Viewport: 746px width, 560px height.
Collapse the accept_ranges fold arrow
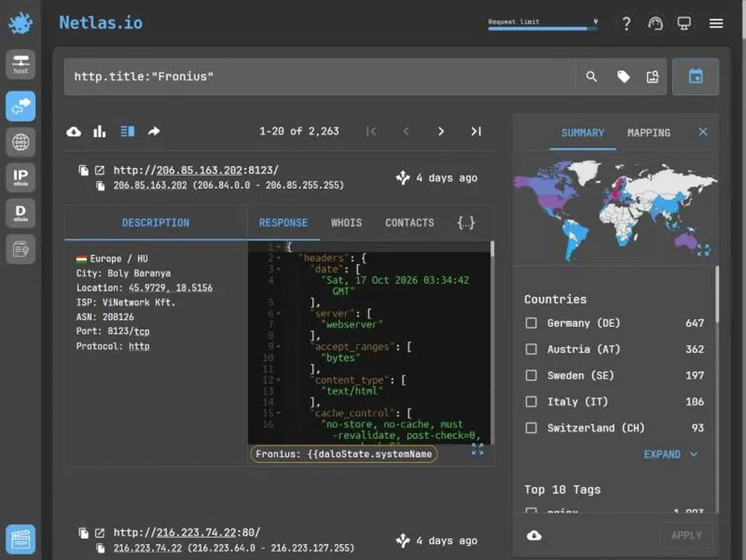pyautogui.click(x=278, y=346)
